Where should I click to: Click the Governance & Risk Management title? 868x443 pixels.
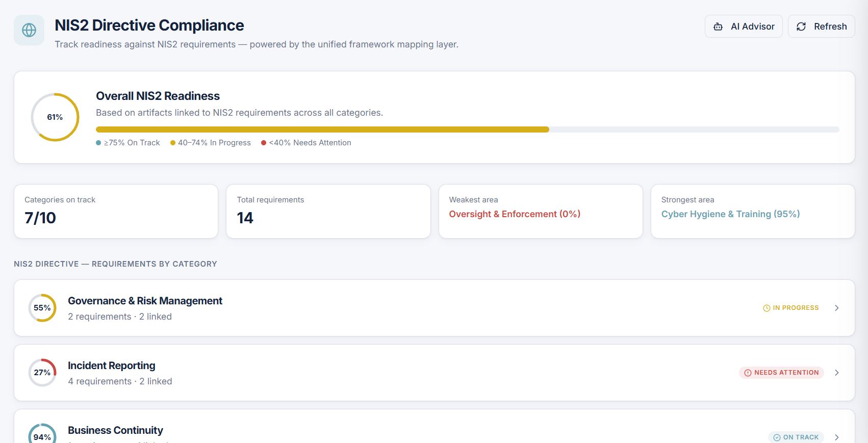tap(145, 301)
